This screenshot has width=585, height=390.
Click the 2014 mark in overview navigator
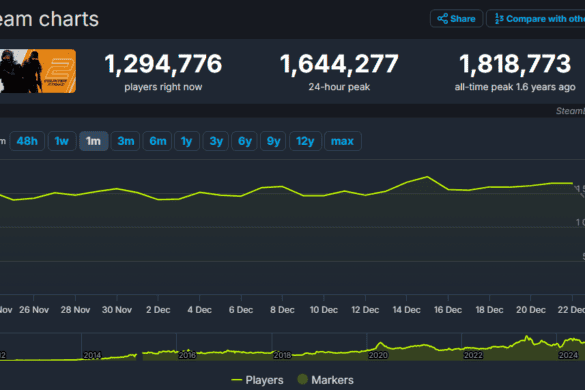(x=92, y=355)
